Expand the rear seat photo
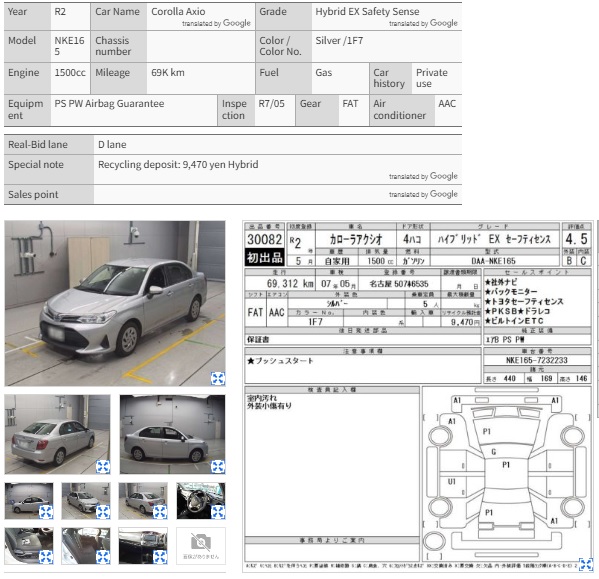 [103, 557]
